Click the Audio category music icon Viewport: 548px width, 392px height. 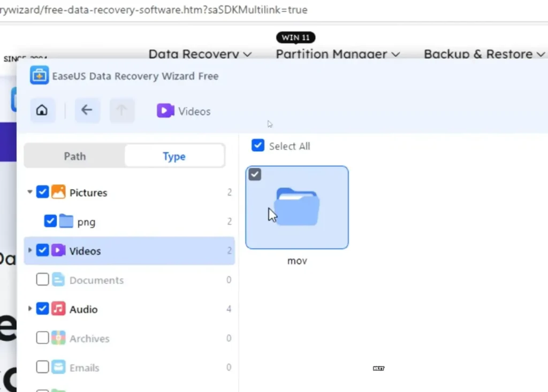tap(58, 309)
